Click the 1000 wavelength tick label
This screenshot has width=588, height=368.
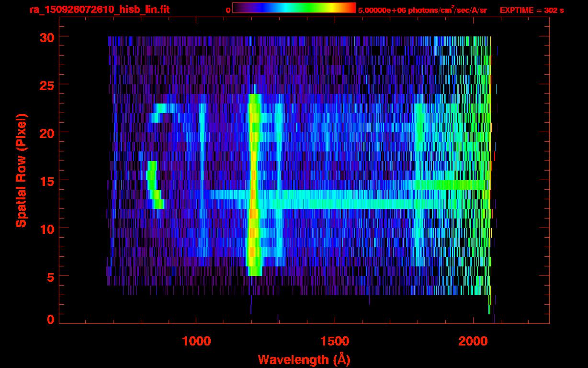coord(196,341)
